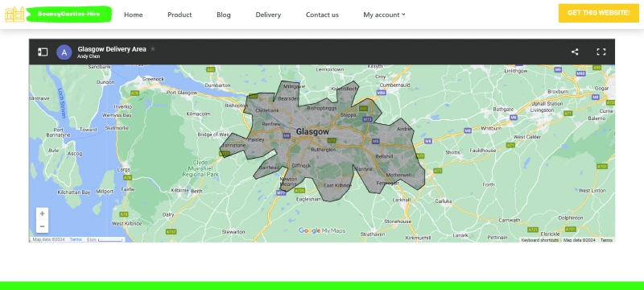Go to the Home page
This screenshot has height=290, width=644.
click(133, 14)
